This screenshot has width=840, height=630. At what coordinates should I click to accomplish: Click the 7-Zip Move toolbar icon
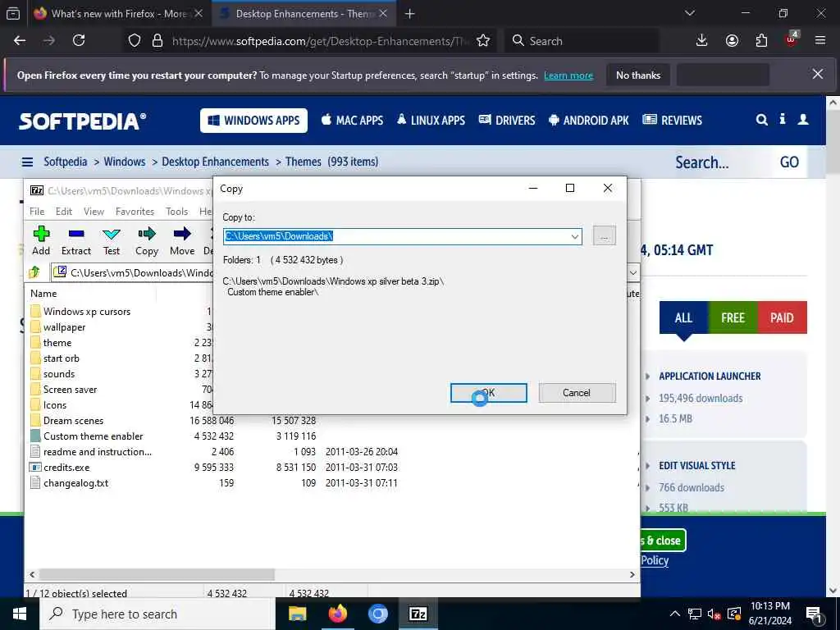[x=182, y=240]
